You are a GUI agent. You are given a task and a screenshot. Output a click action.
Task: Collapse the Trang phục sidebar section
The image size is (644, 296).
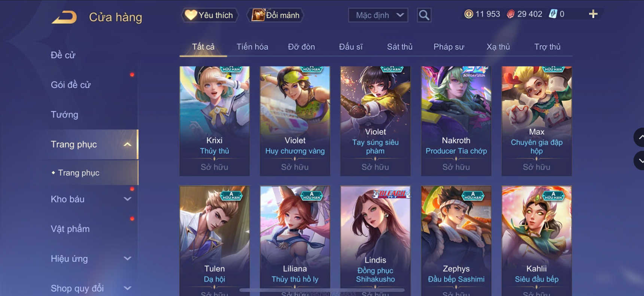pyautogui.click(x=127, y=144)
